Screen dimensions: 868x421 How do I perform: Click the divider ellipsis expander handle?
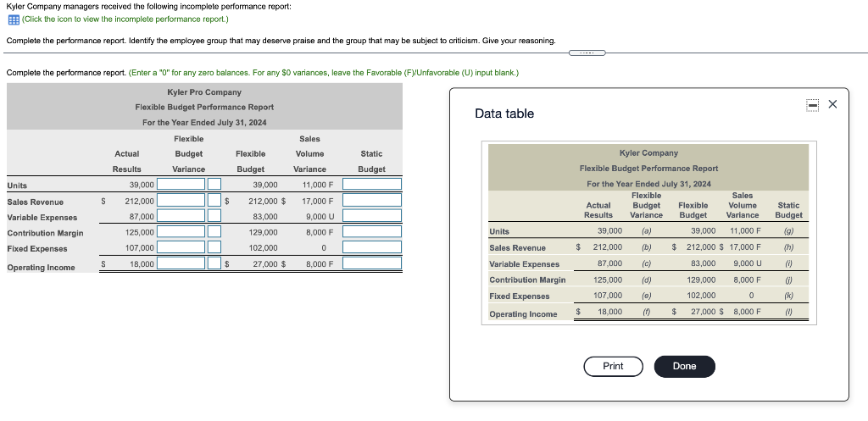587,53
